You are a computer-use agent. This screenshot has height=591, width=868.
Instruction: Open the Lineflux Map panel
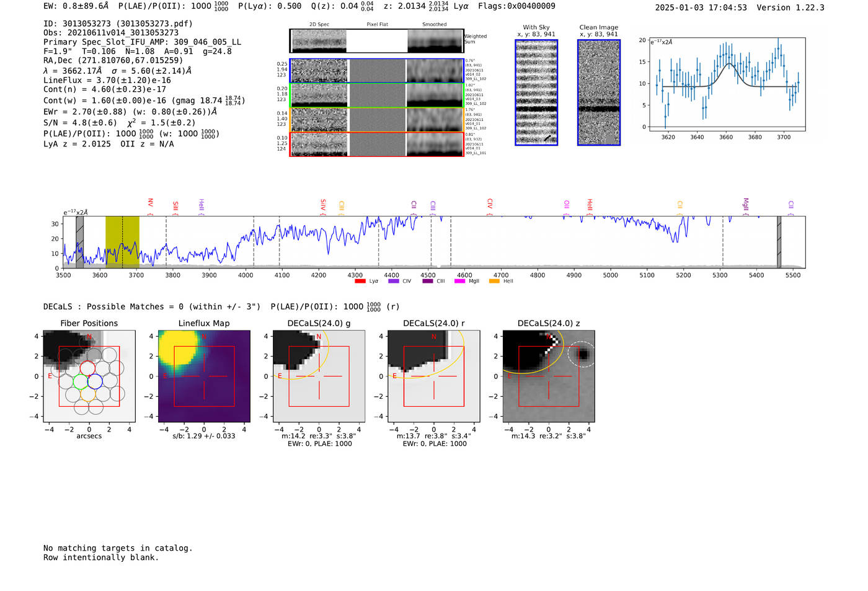pyautogui.click(x=204, y=376)
